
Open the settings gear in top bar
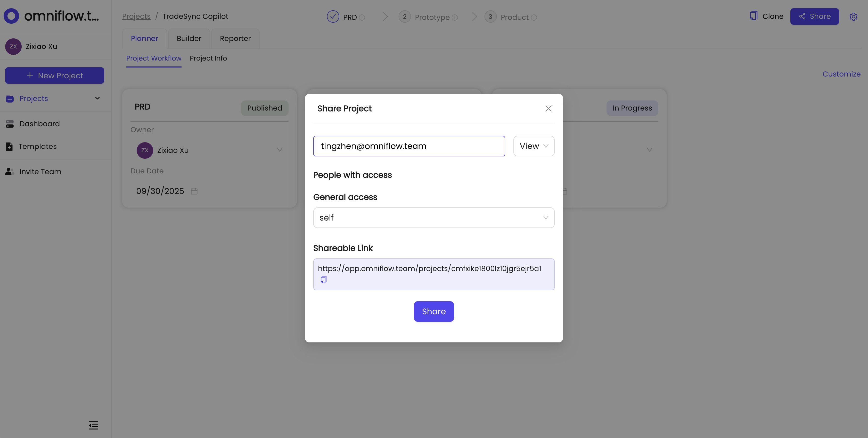854,16
